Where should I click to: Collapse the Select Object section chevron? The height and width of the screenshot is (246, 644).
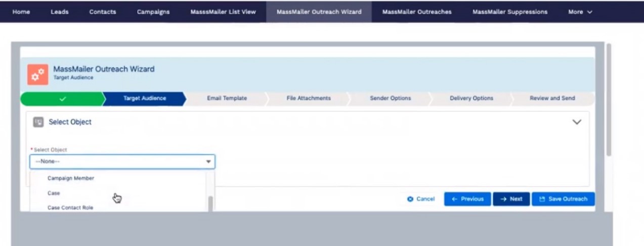(x=576, y=122)
